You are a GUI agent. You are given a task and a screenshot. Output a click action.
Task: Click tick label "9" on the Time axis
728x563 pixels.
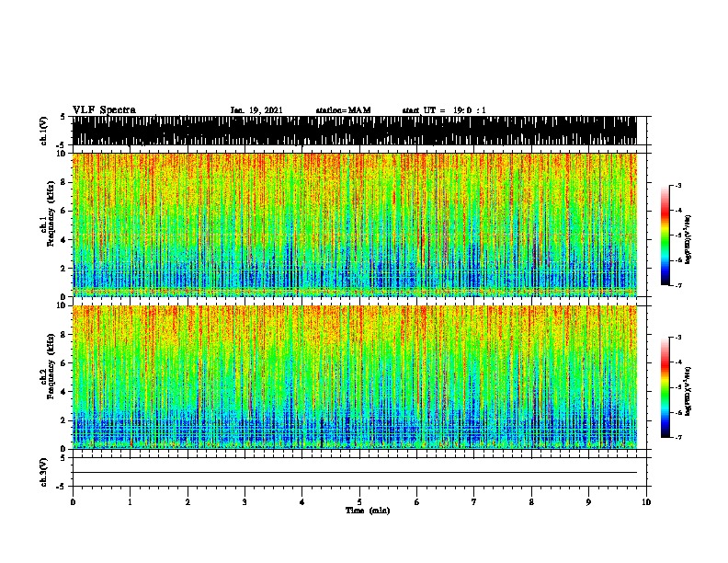click(588, 502)
